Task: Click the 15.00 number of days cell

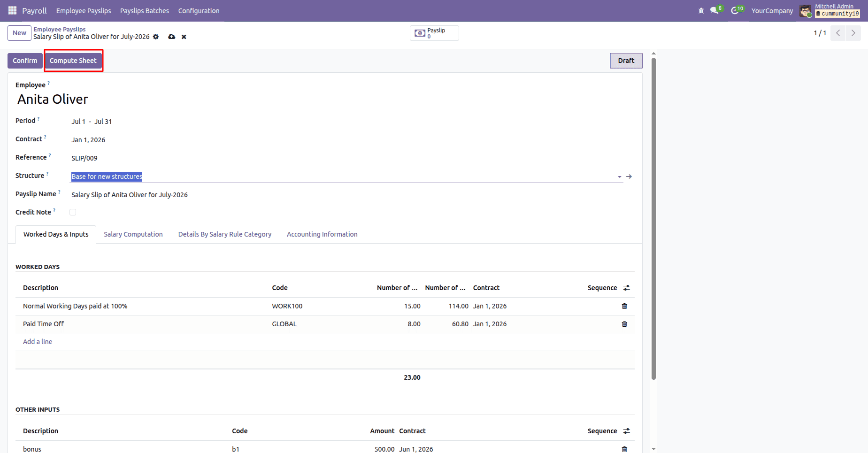Action: coord(412,306)
